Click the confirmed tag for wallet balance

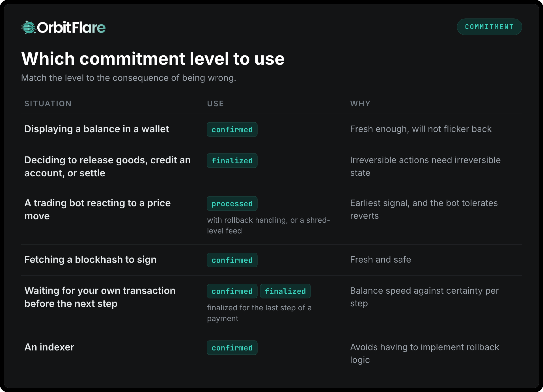[232, 129]
